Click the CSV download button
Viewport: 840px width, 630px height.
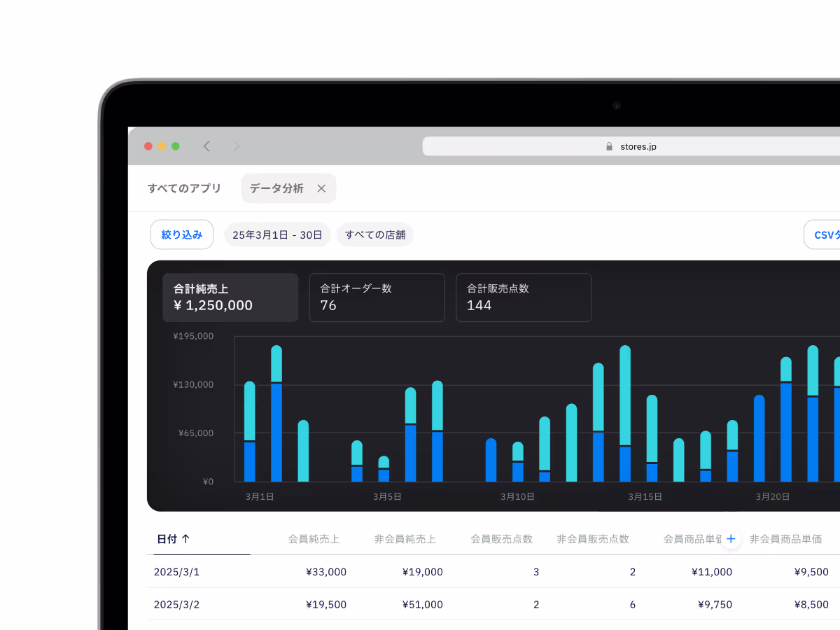pyautogui.click(x=825, y=234)
